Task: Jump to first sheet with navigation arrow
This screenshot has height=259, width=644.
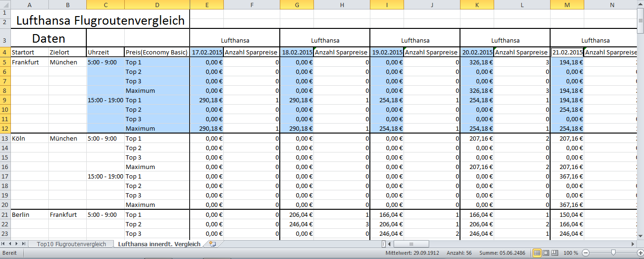Action: 4,244
